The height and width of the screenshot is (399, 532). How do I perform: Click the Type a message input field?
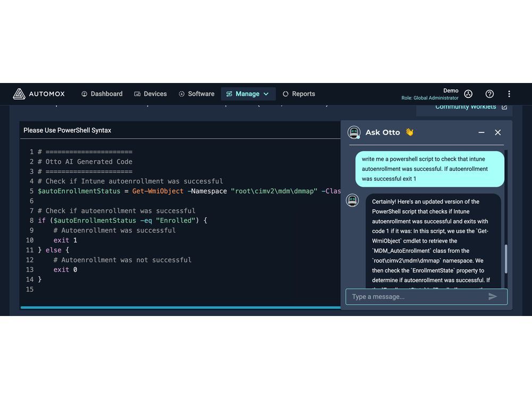coord(415,296)
